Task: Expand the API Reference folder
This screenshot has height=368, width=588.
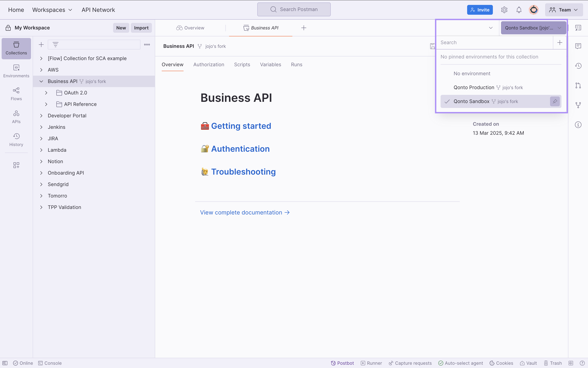Action: point(46,104)
